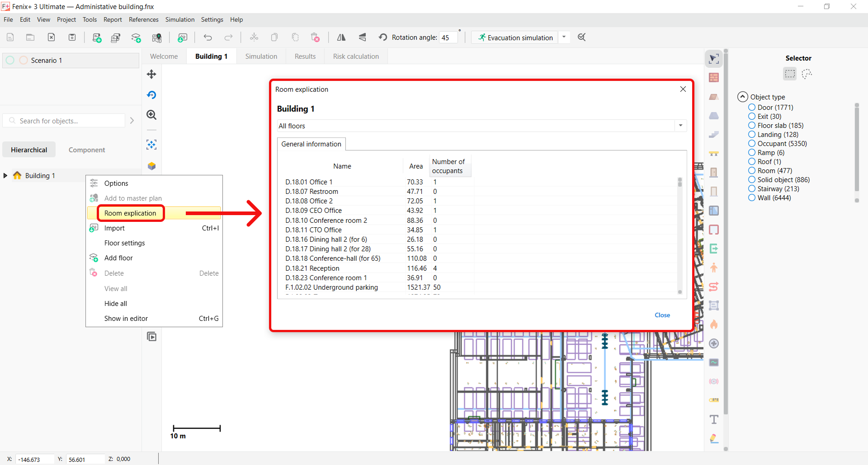Open Evacuation simulation dropdown arrow
This screenshot has width=868, height=465.
[564, 38]
